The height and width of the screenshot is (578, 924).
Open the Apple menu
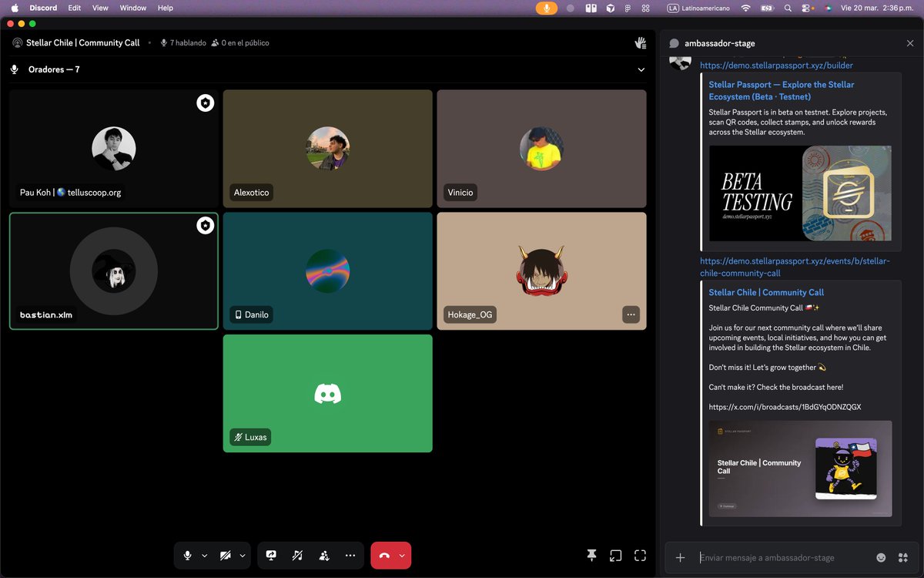[14, 8]
